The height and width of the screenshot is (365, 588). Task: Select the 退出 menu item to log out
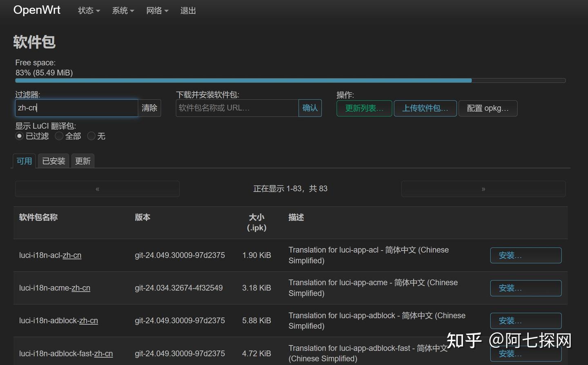[187, 11]
